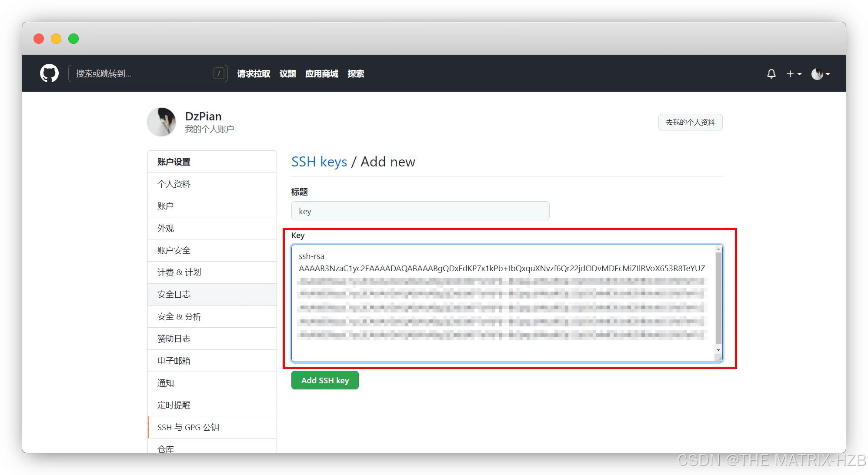
Task: Click the yellow minimize window button
Action: coord(56,39)
